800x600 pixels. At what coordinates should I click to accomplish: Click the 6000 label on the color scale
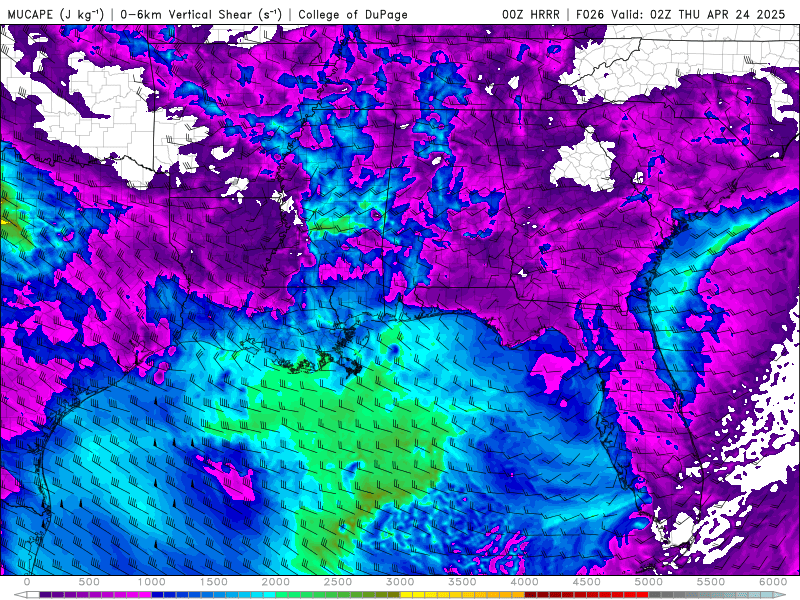tap(773, 582)
